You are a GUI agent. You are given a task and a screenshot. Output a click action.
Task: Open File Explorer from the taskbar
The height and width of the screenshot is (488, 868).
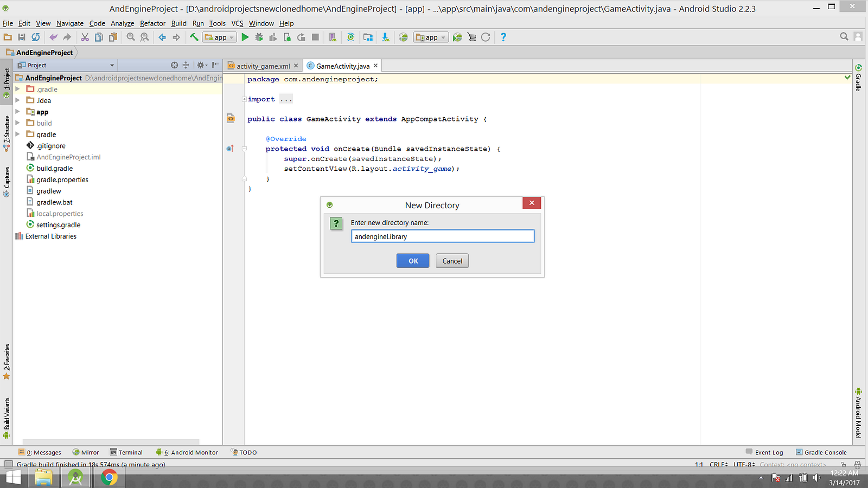click(x=43, y=478)
